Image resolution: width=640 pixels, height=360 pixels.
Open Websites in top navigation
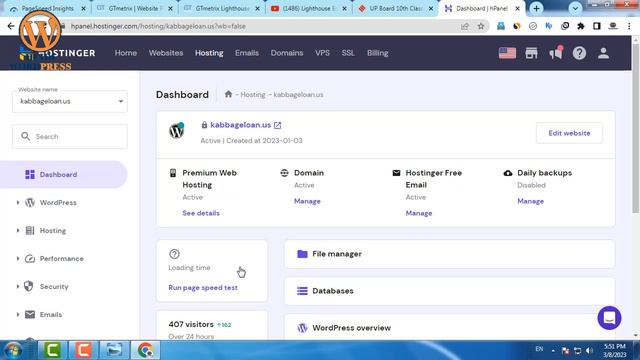pyautogui.click(x=166, y=53)
